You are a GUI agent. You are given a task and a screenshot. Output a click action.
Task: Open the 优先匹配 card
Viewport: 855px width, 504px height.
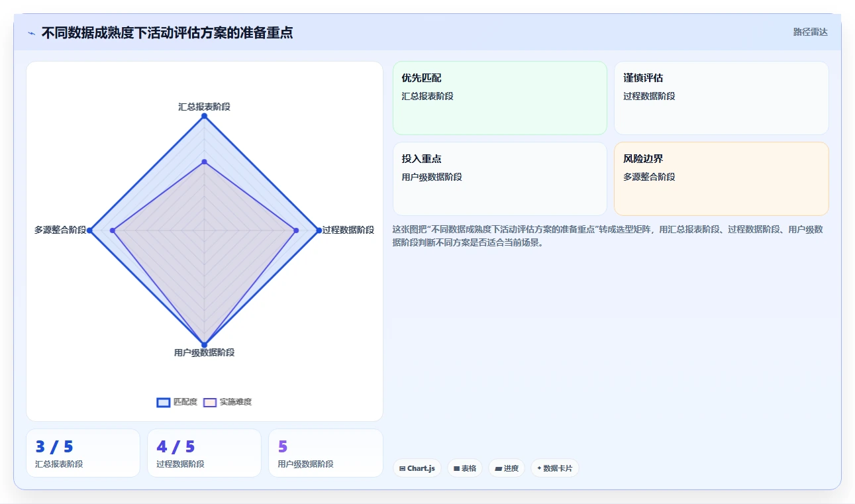pyautogui.click(x=500, y=98)
